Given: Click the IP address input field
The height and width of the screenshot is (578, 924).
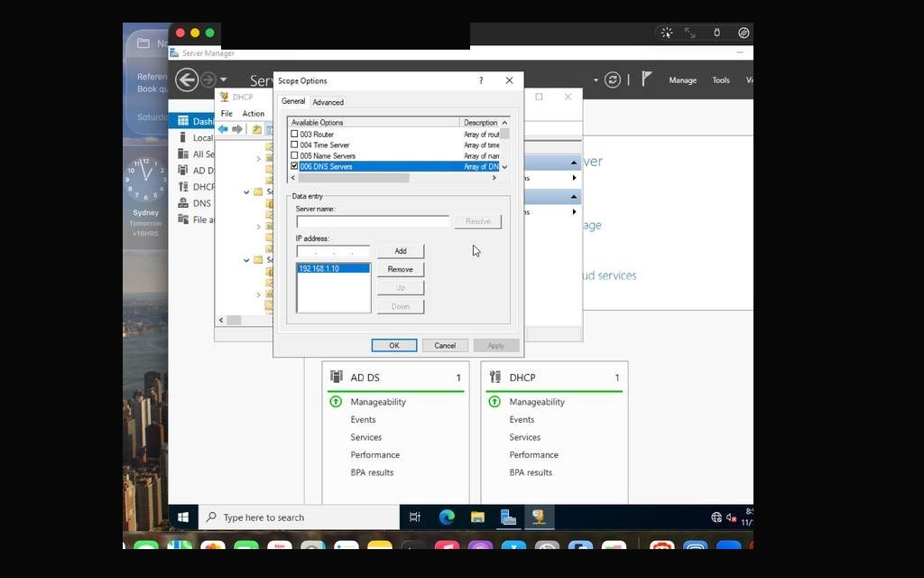Looking at the screenshot, I should point(334,251).
